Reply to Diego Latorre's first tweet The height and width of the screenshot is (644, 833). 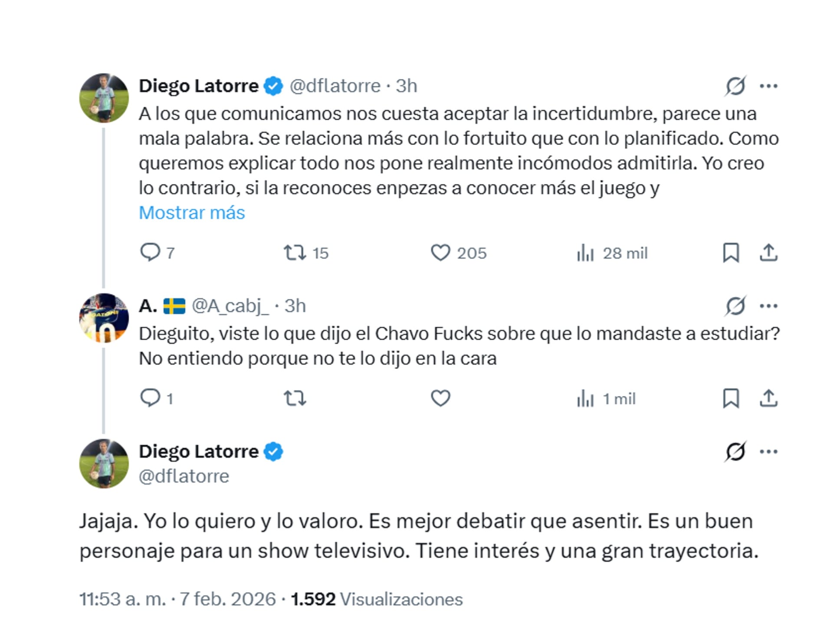(150, 252)
